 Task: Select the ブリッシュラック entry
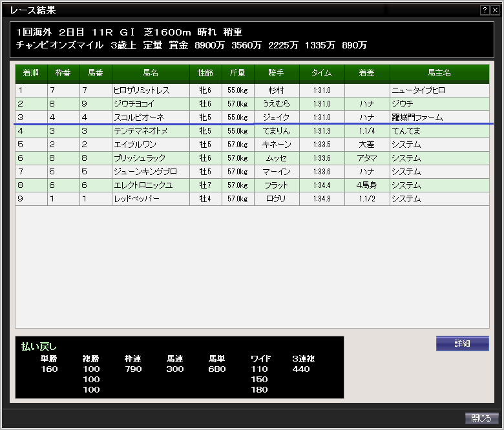tap(140, 158)
